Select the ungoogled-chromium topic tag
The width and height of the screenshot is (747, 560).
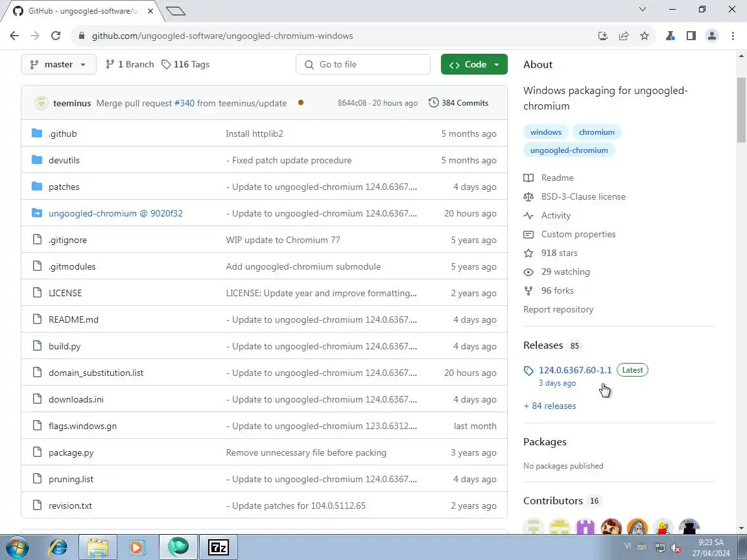pos(569,150)
